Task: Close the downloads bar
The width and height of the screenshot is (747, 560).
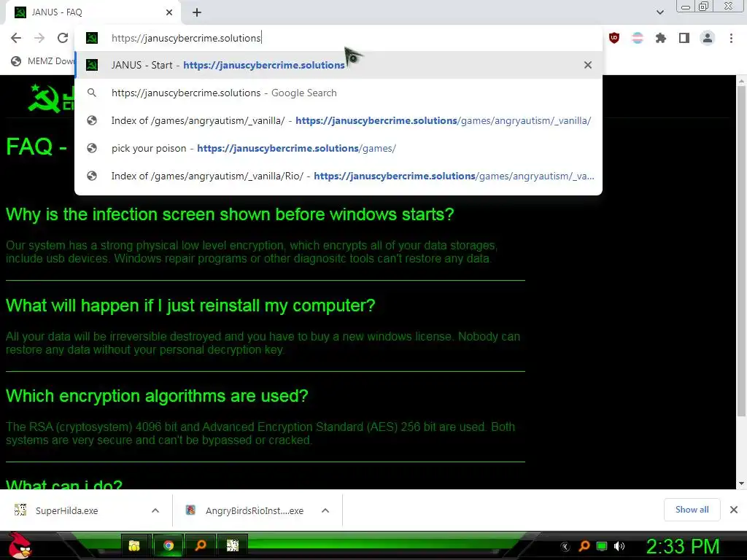Action: (734, 510)
